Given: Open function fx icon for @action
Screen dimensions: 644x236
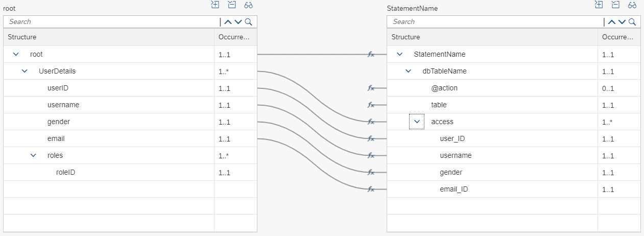Looking at the screenshot, I should (371, 88).
